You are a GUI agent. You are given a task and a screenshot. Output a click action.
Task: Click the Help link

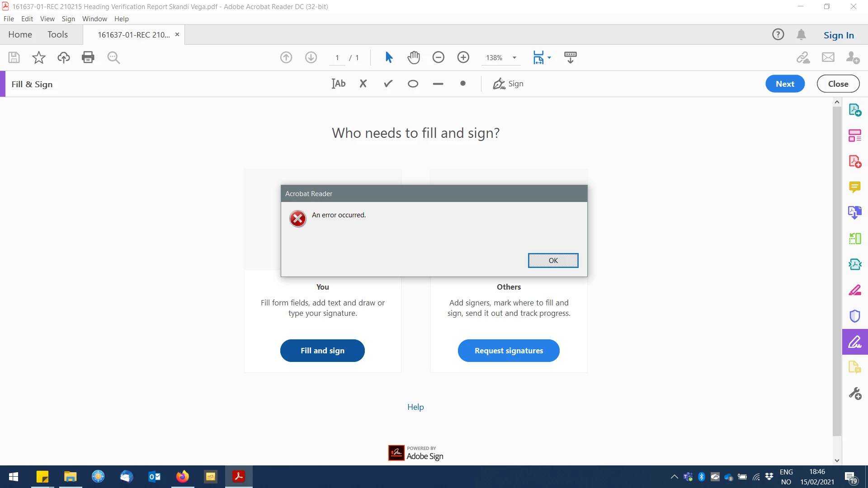(x=415, y=407)
